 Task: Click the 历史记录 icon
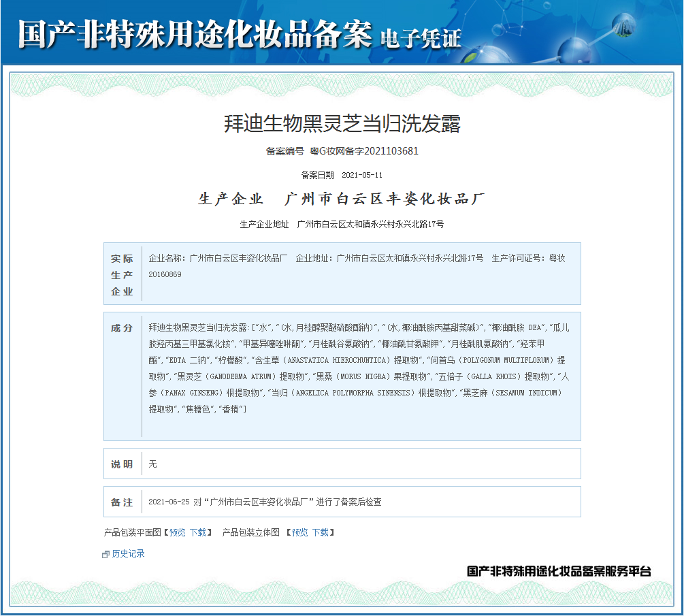pos(105,555)
